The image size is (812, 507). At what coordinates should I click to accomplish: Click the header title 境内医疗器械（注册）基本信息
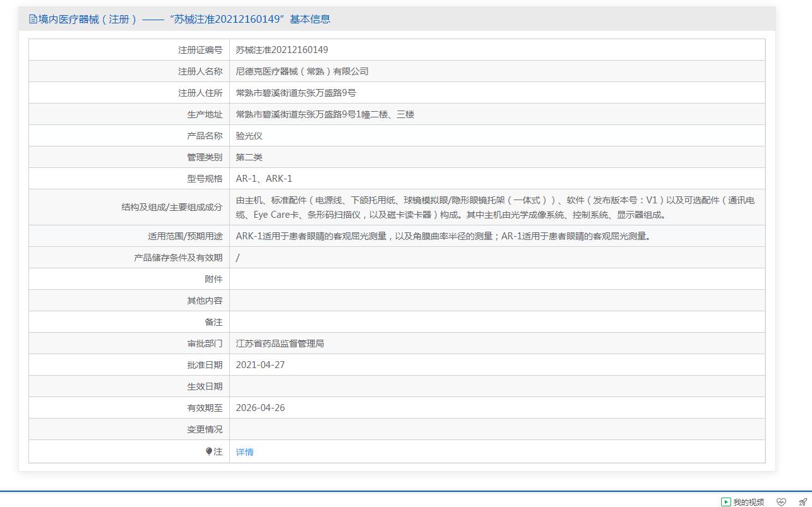coord(184,19)
